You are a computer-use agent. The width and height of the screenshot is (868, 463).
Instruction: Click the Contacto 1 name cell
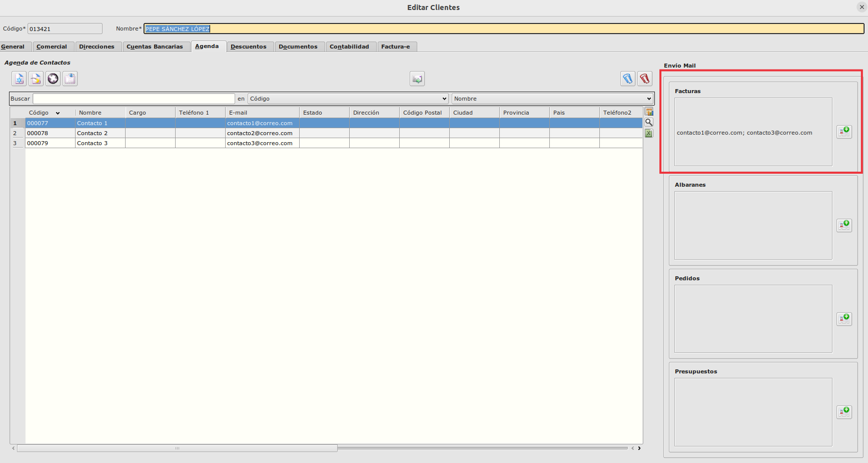tap(100, 123)
